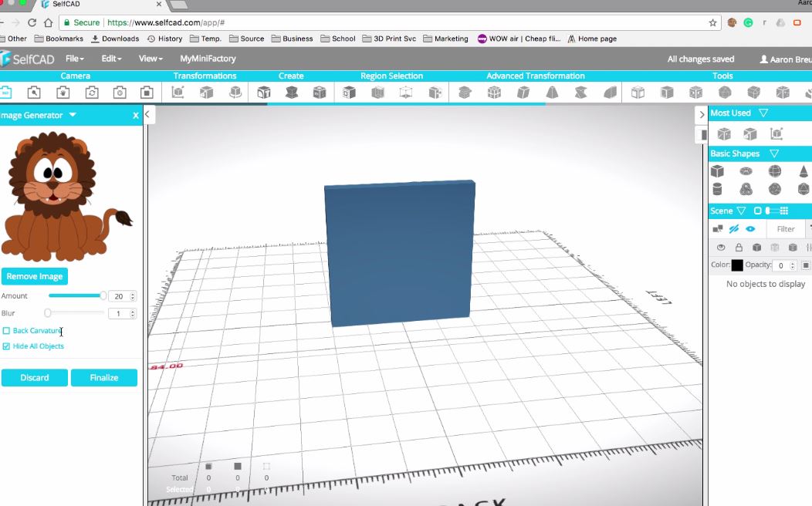
Task: Select the pan (hand) camera tool
Action: (63, 93)
